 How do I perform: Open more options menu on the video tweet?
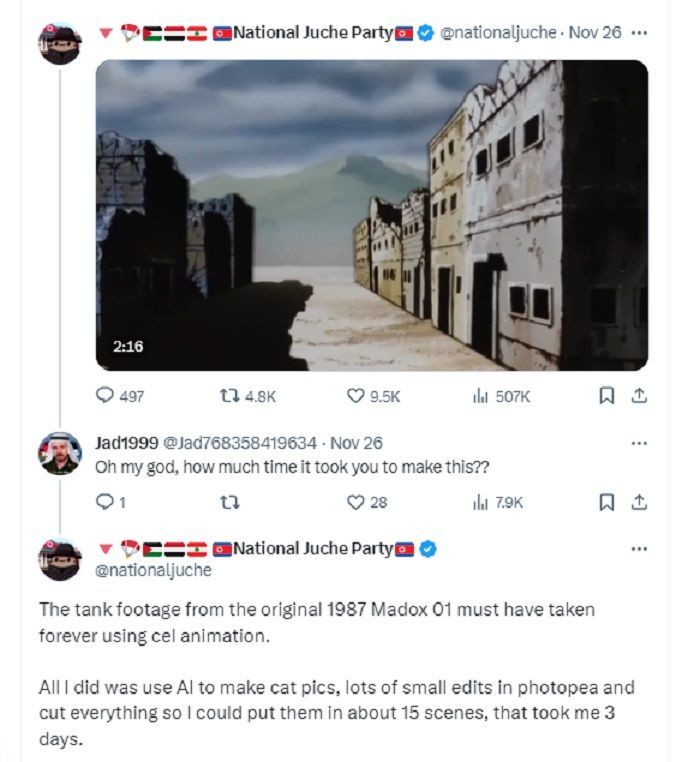(639, 33)
